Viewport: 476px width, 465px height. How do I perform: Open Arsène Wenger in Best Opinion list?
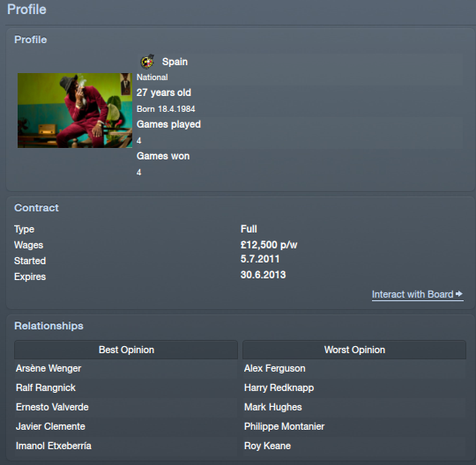[x=48, y=368]
